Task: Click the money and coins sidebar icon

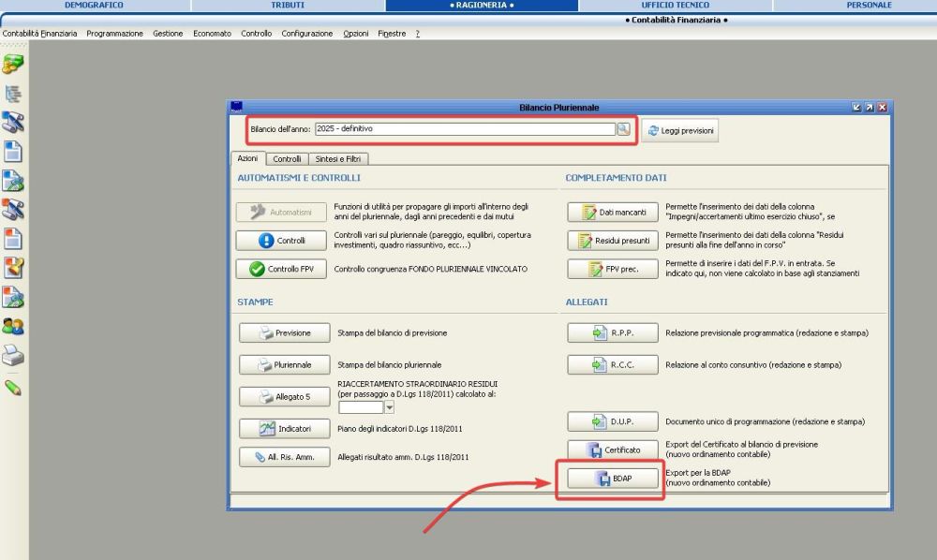Action: 13,64
